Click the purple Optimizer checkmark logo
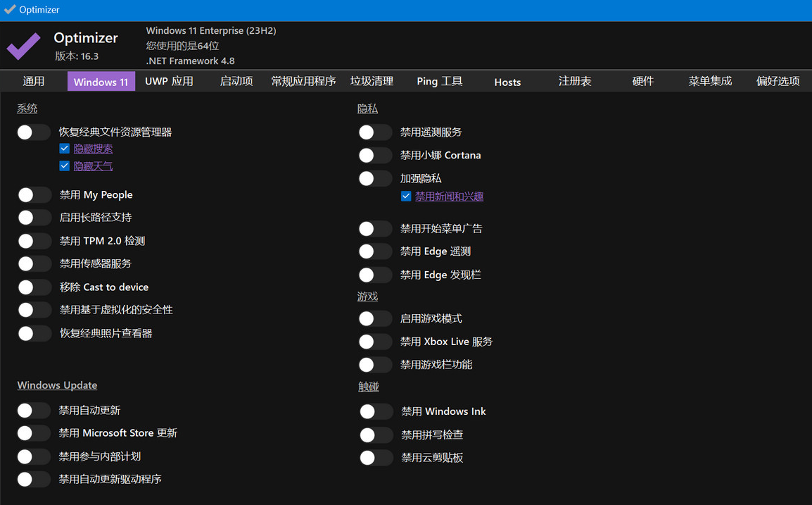812x505 pixels. click(x=23, y=46)
